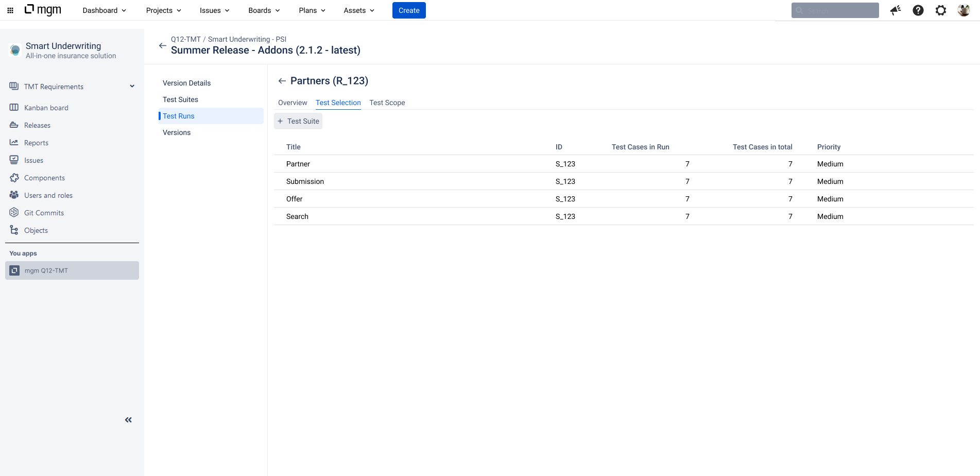Image resolution: width=980 pixels, height=476 pixels.
Task: Switch to the Overview tab
Action: coord(293,103)
